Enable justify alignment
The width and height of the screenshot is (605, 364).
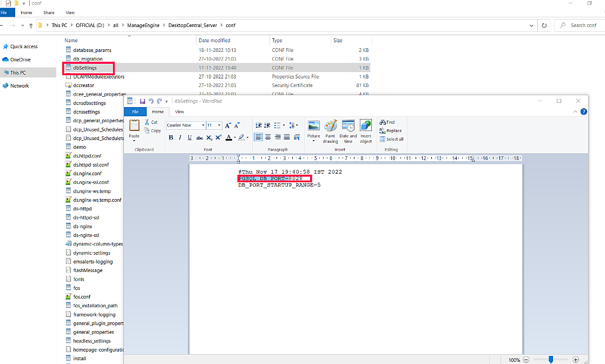[x=286, y=137]
